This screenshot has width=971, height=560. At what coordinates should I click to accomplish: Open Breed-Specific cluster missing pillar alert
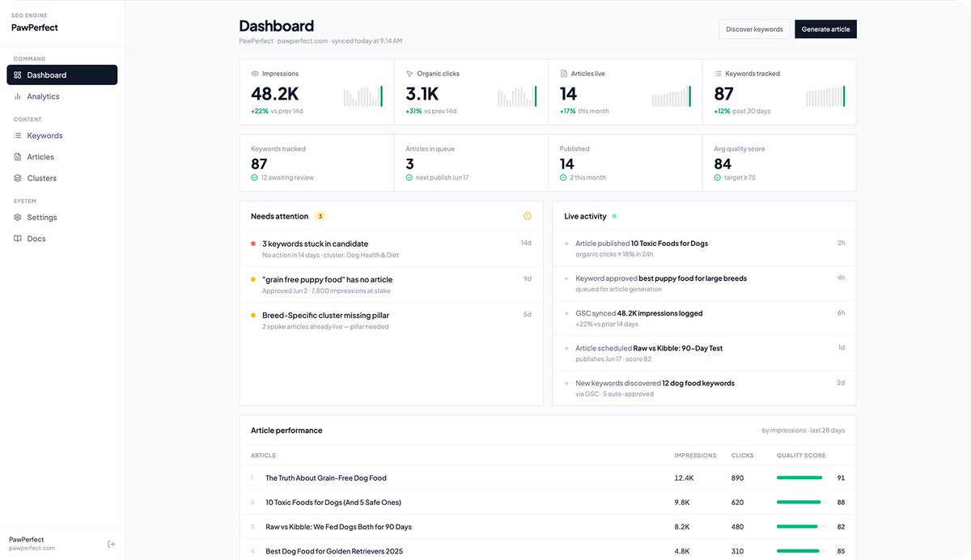(x=391, y=320)
